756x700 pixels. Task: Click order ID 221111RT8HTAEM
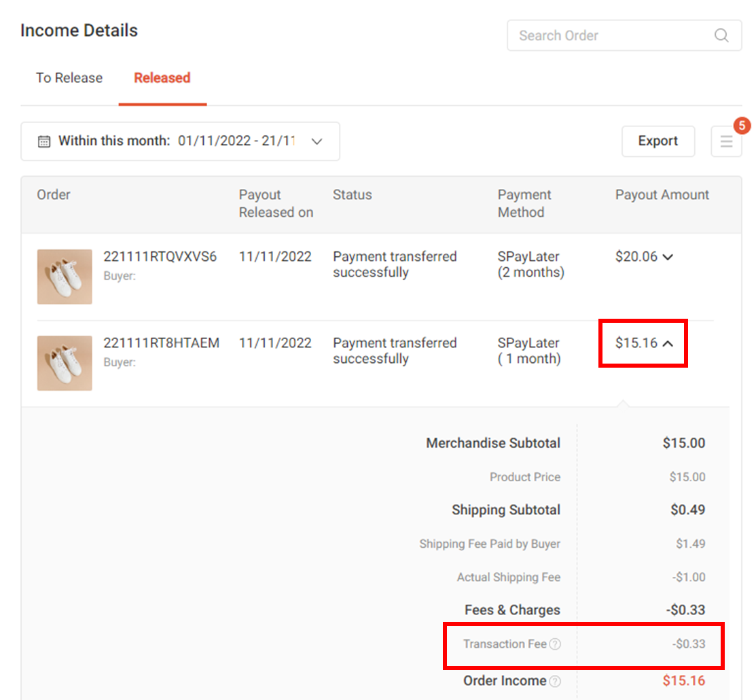[162, 343]
